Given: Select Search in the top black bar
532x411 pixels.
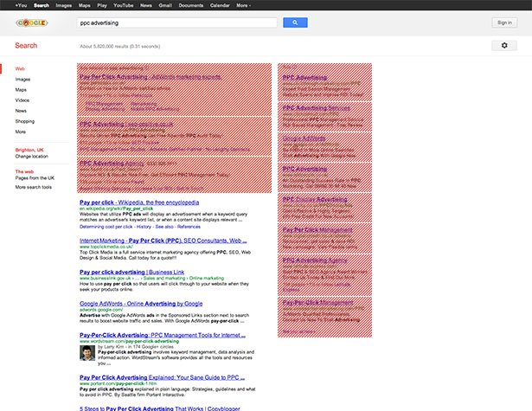Looking at the screenshot, I should (42, 5).
